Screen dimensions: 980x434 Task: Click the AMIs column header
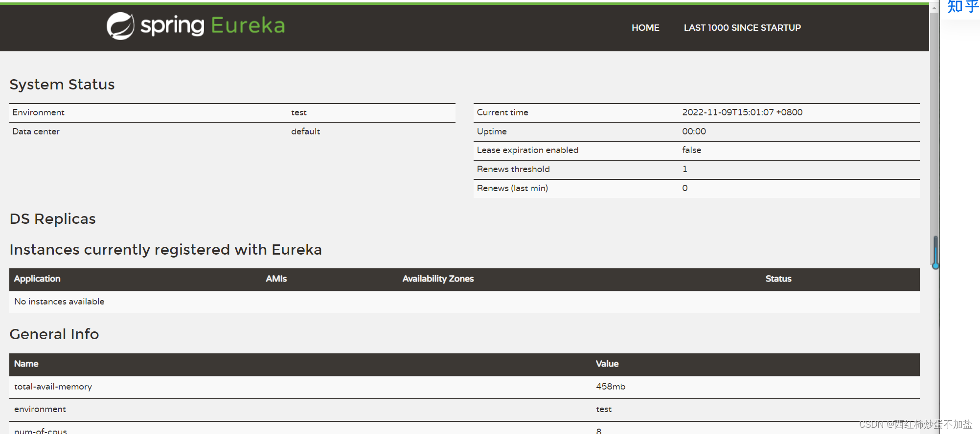click(276, 279)
